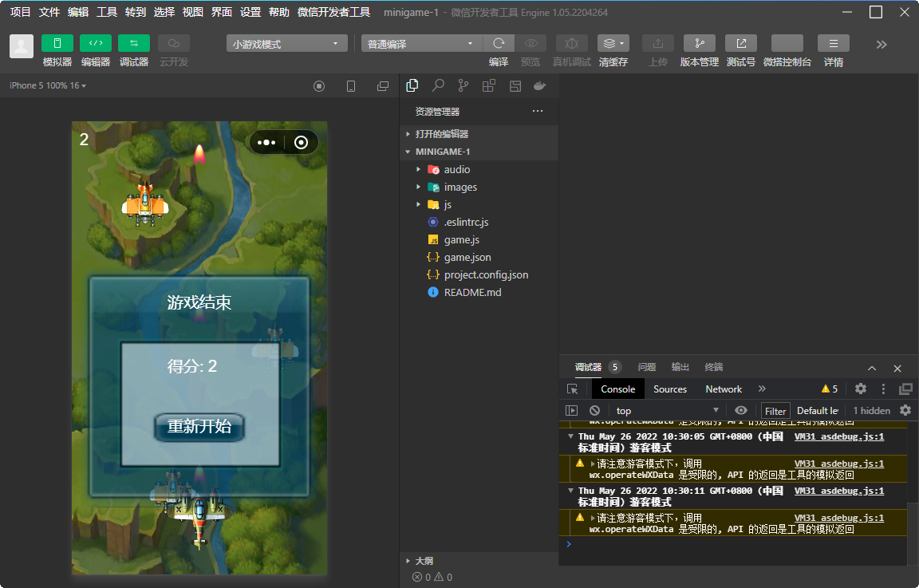Viewport: 919px width, 588px height.
Task: Click the real device debug (真机调试) icon
Action: coord(571,43)
